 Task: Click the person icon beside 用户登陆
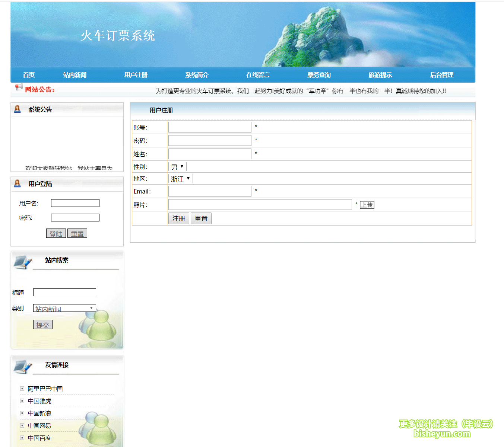(18, 183)
